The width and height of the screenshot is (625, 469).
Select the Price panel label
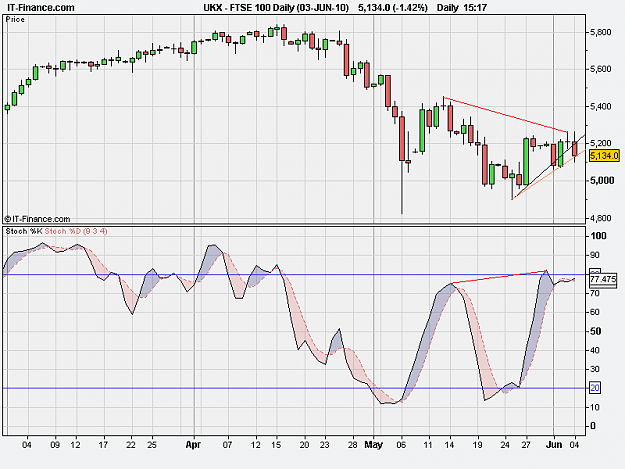tap(15, 20)
